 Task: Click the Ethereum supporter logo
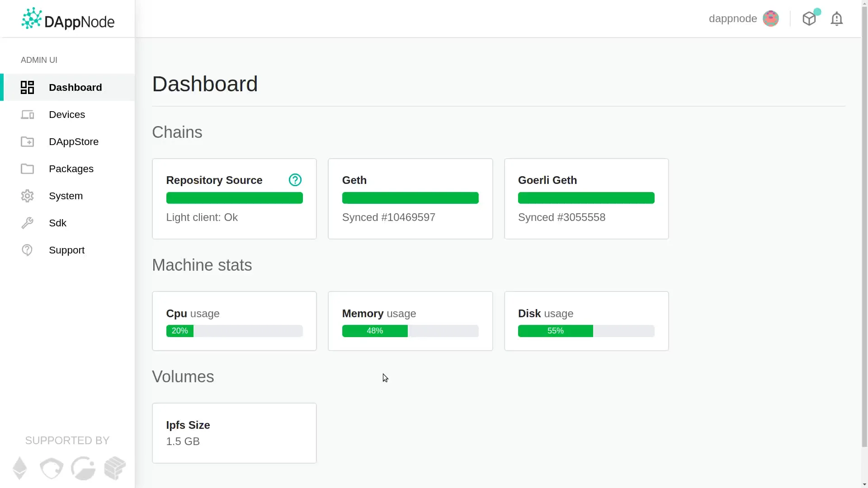pos(20,469)
